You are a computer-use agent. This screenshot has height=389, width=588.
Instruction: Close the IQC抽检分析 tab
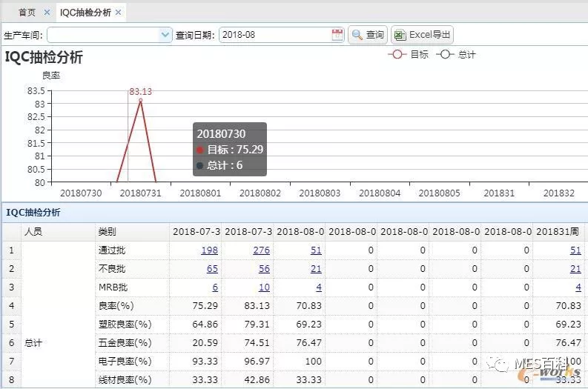click(118, 13)
